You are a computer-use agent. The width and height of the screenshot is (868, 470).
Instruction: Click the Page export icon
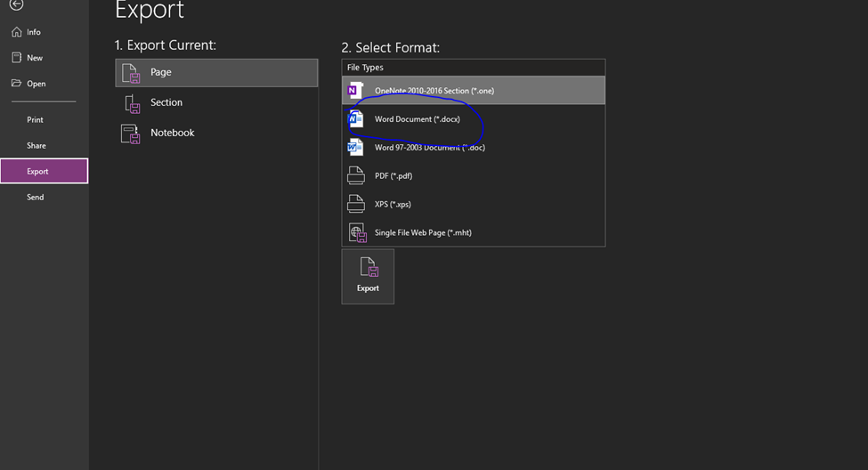(x=131, y=73)
